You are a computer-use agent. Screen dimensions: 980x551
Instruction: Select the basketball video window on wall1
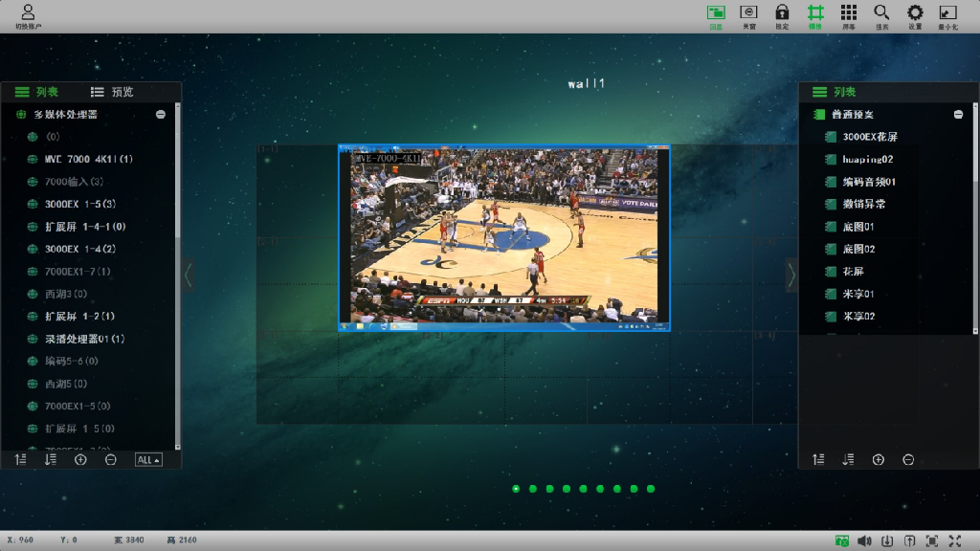[504, 237]
